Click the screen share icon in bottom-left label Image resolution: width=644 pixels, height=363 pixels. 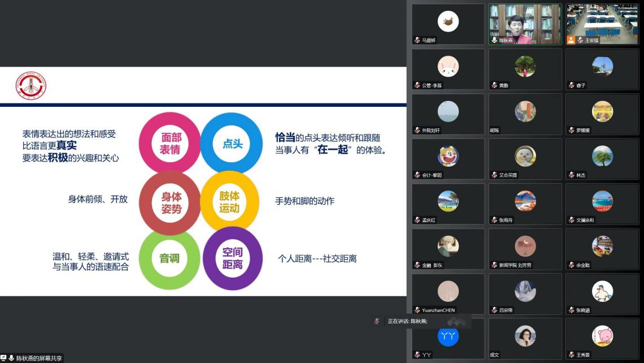[x=4, y=358]
